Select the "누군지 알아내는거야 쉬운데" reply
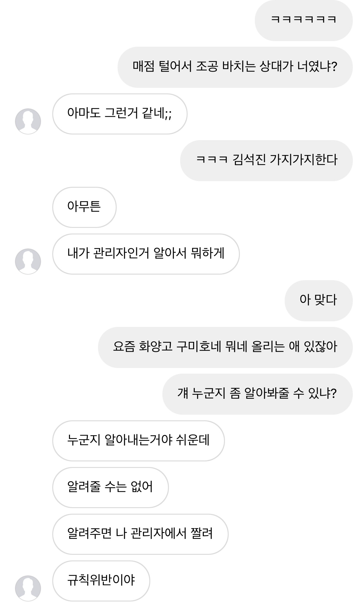This screenshot has height=604, width=364. 138,441
